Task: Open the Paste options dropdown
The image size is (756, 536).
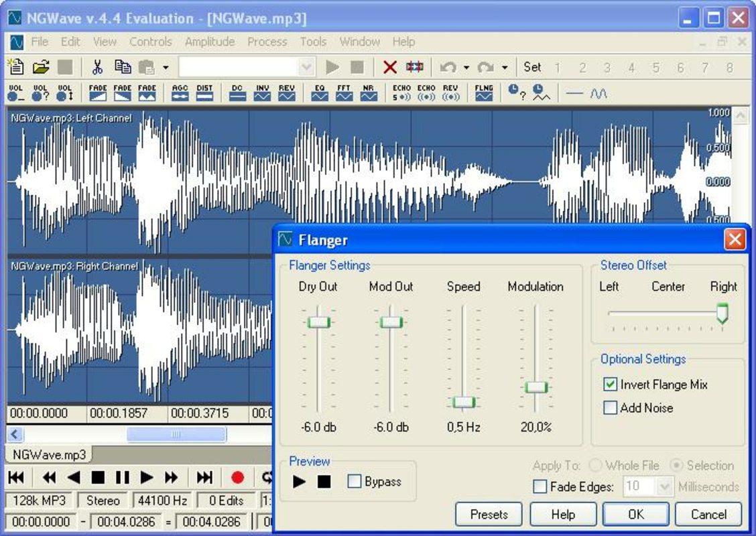Action: coord(166,66)
